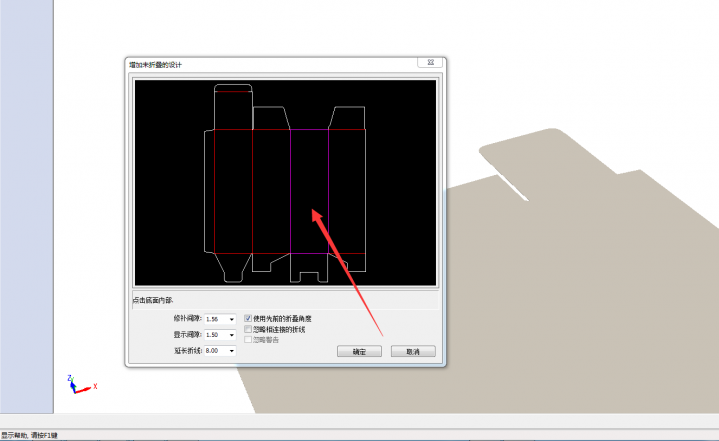Open the 修补间隙 dropdown showing 1.56
The height and width of the screenshot is (441, 719).
232,319
